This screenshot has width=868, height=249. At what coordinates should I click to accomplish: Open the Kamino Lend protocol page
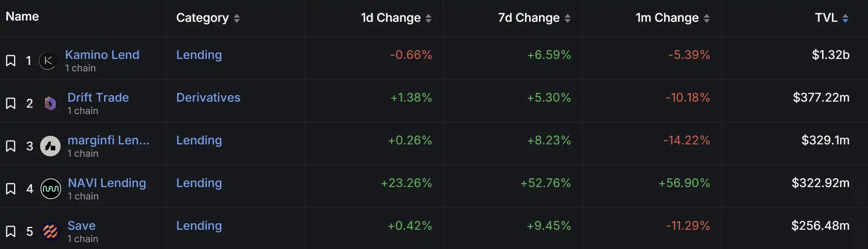click(x=102, y=55)
